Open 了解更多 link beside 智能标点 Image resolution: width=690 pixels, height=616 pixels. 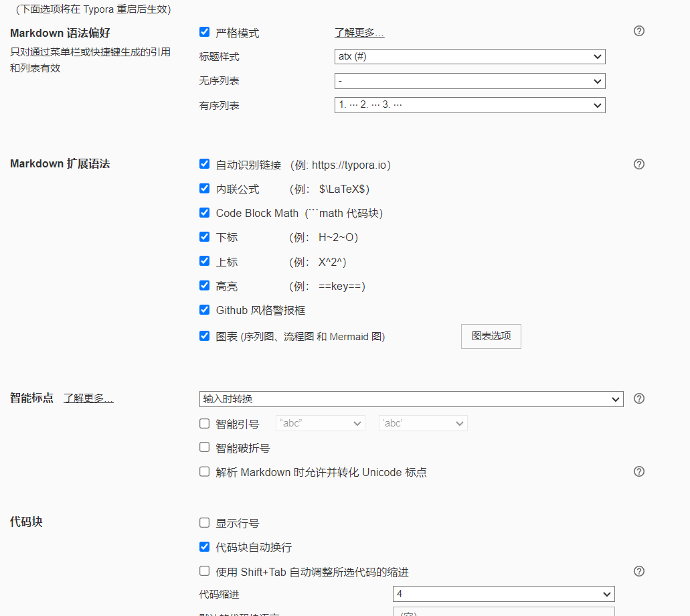(88, 398)
